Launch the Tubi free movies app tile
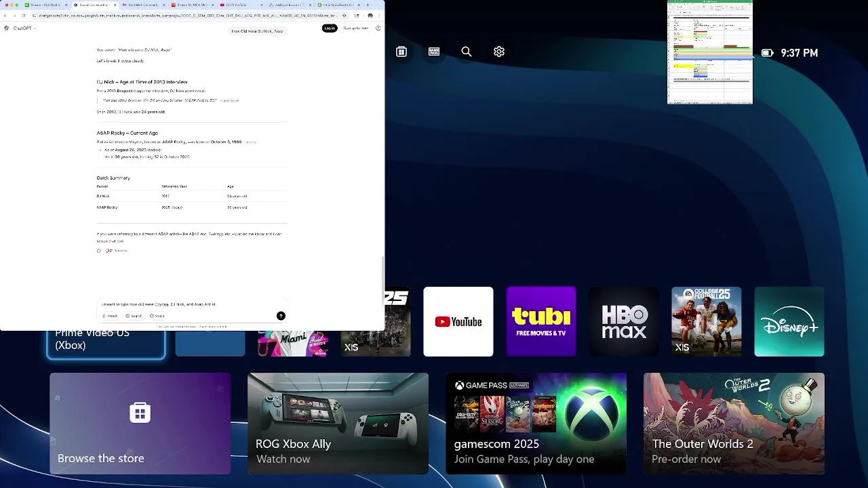The image size is (868, 488). 541,321
